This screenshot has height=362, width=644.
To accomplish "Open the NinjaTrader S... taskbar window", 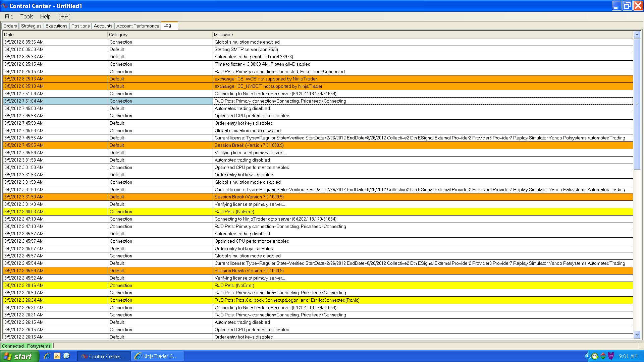I will click(158, 356).
